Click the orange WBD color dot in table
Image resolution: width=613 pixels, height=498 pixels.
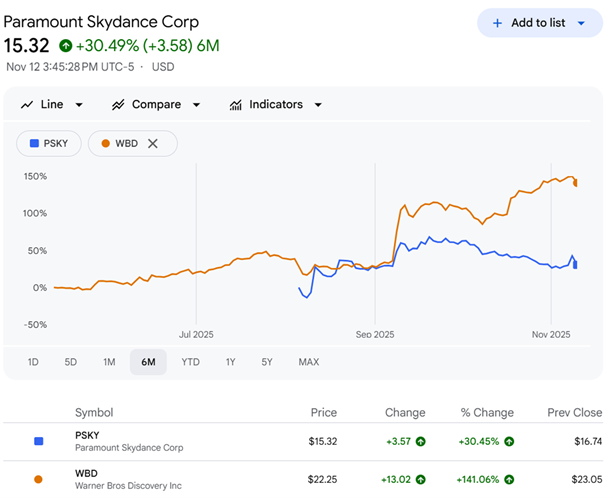(38, 479)
